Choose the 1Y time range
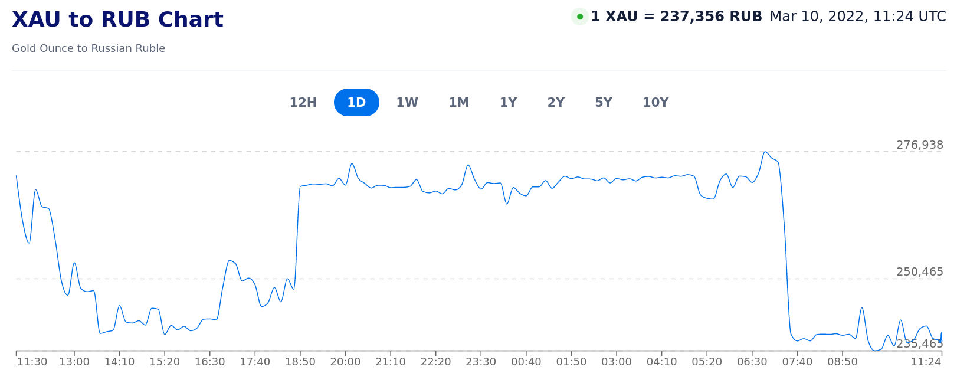980x370 pixels. point(508,103)
